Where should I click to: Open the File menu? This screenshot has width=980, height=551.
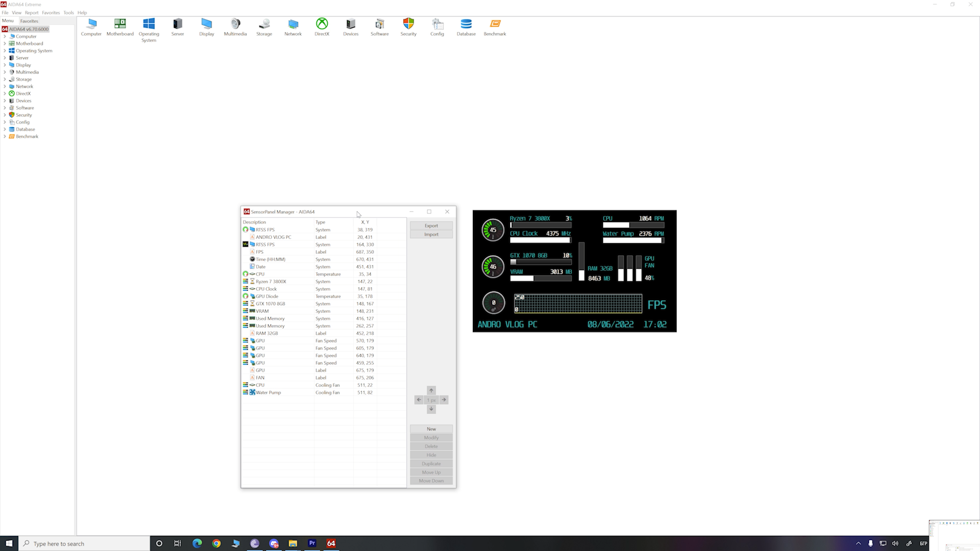[5, 12]
